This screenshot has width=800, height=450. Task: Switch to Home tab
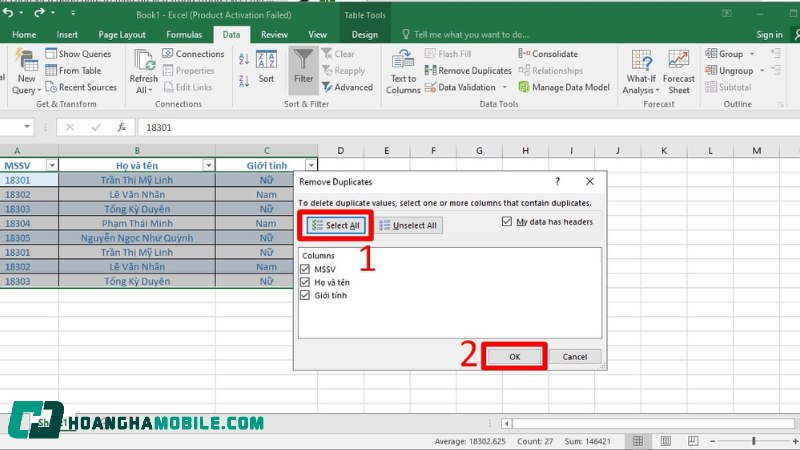(x=24, y=34)
